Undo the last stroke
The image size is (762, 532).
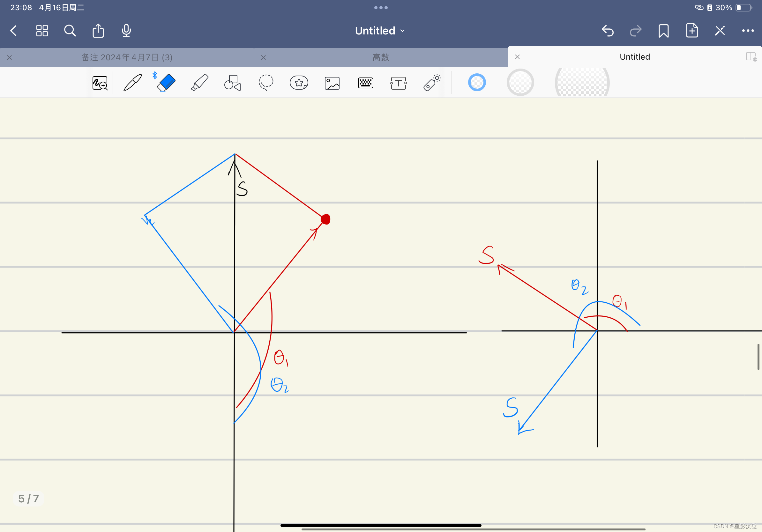tap(607, 31)
